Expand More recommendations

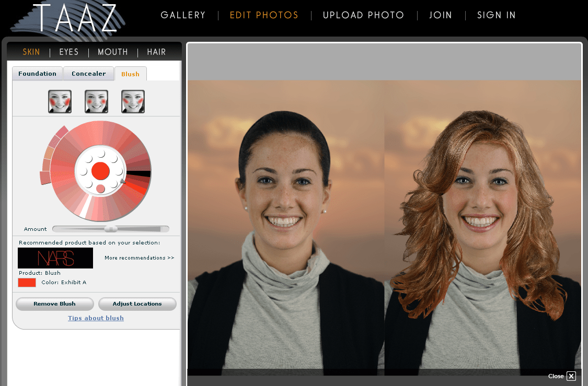139,258
